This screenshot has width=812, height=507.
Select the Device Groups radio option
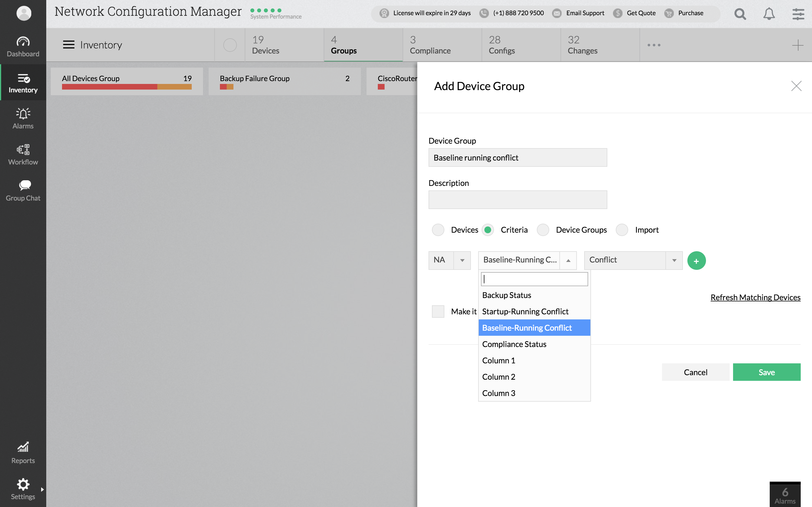tap(543, 230)
